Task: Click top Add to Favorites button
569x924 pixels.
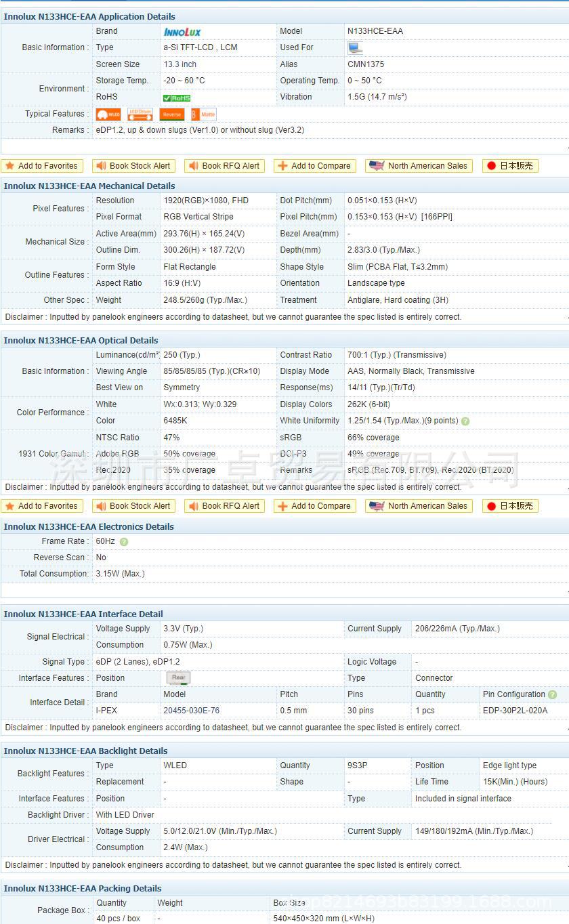Action: (x=42, y=166)
